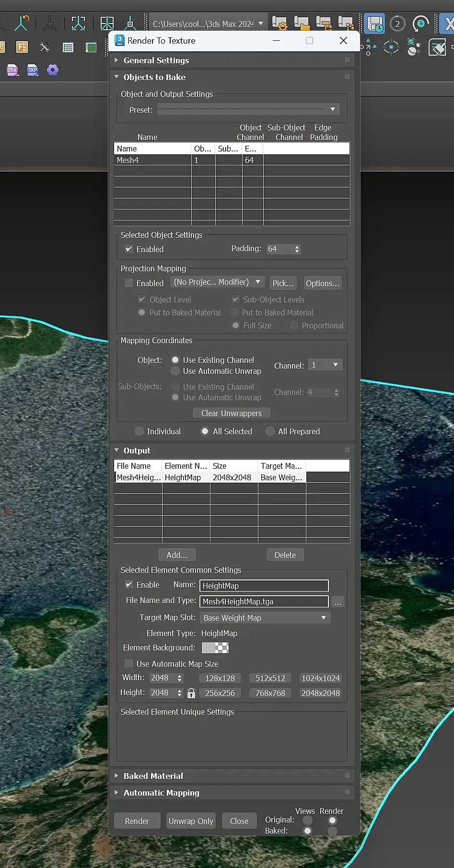Screen dimensions: 454x868
Task: Click the project folder structure icon
Action: [324, 23]
